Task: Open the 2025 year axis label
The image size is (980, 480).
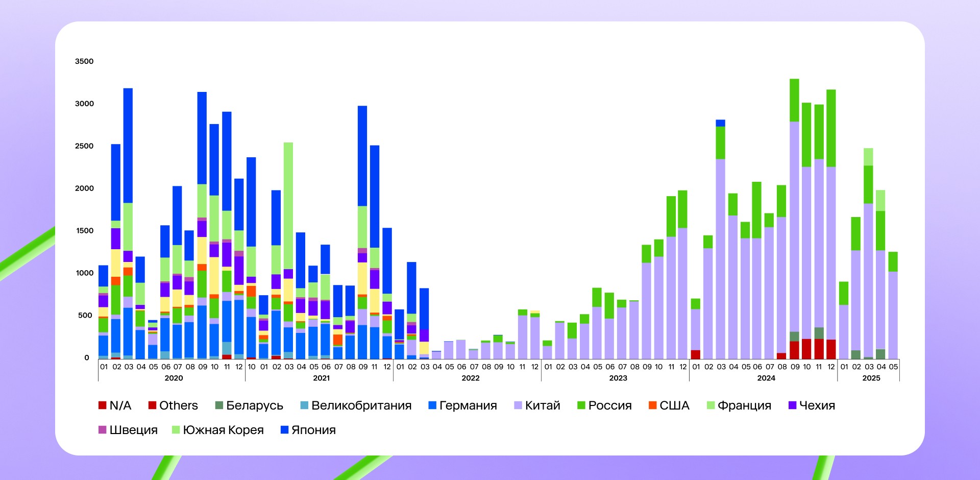Action: pyautogui.click(x=871, y=378)
